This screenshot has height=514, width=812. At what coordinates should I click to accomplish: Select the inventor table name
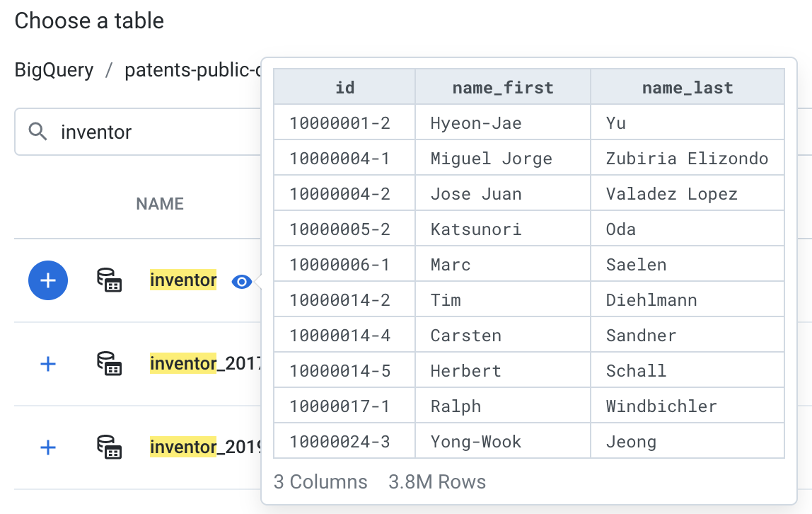coord(182,280)
